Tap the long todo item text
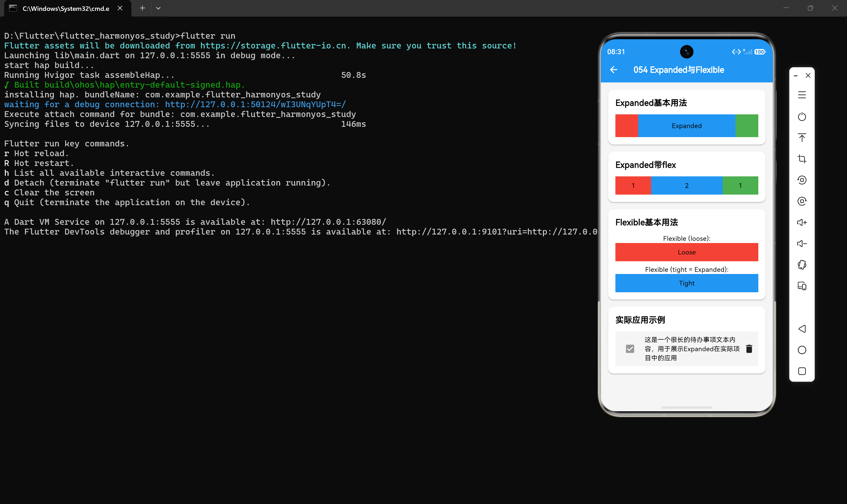The height and width of the screenshot is (504, 847). (692, 349)
